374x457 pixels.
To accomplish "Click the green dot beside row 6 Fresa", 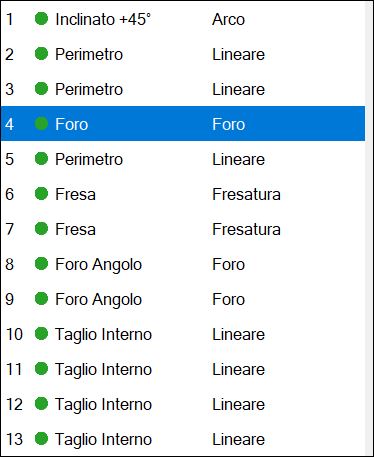I will pyautogui.click(x=41, y=194).
